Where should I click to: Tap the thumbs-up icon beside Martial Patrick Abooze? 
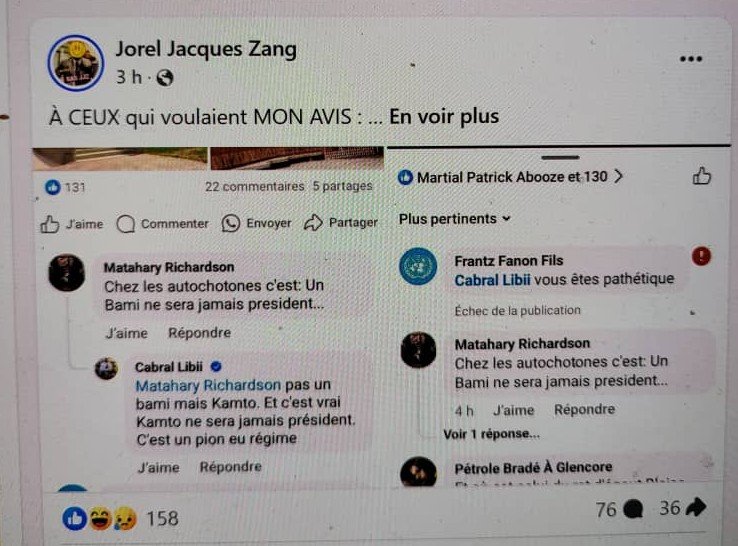[x=701, y=176]
